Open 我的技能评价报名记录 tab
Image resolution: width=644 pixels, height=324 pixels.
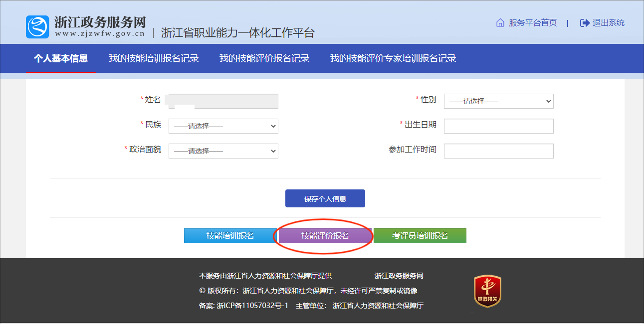coord(264,58)
